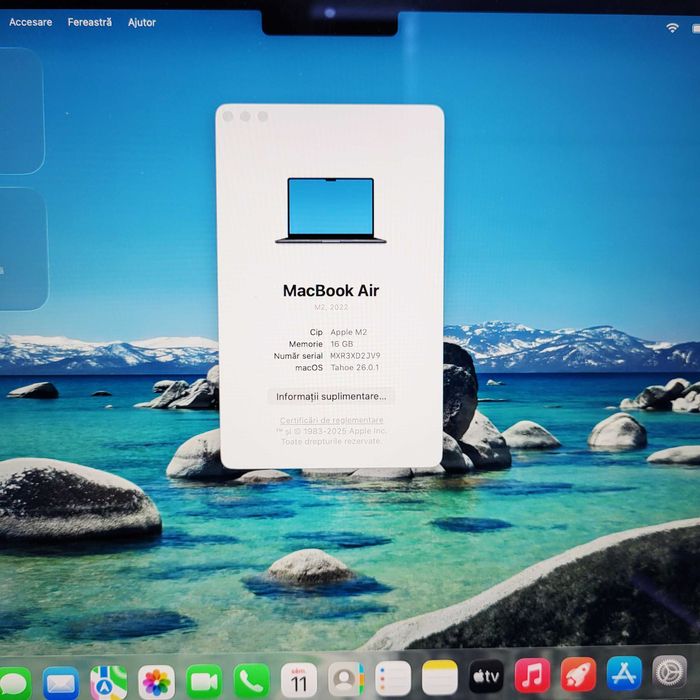Screen dimensions: 700x700
Task: Open the Music app in the Dock
Action: pos(533,675)
